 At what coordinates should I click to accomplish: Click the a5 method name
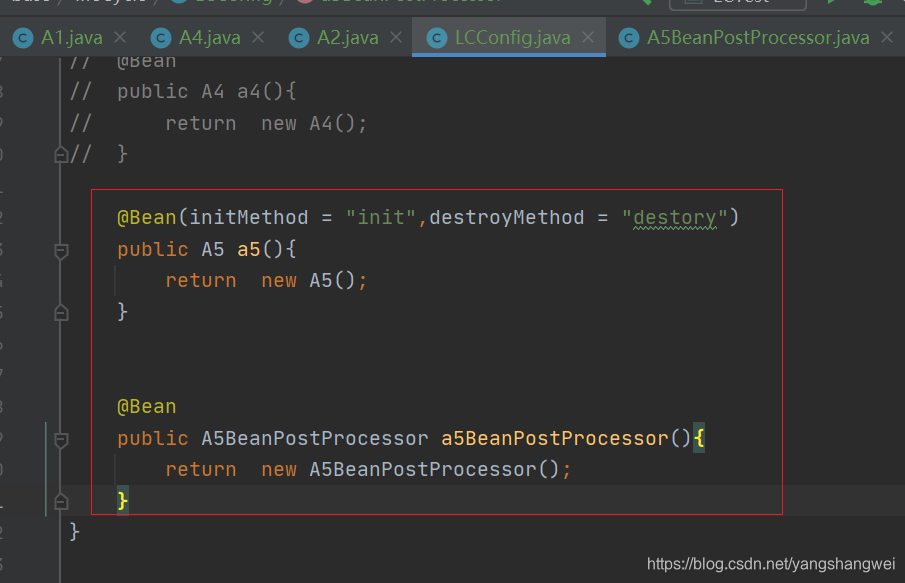(x=249, y=249)
